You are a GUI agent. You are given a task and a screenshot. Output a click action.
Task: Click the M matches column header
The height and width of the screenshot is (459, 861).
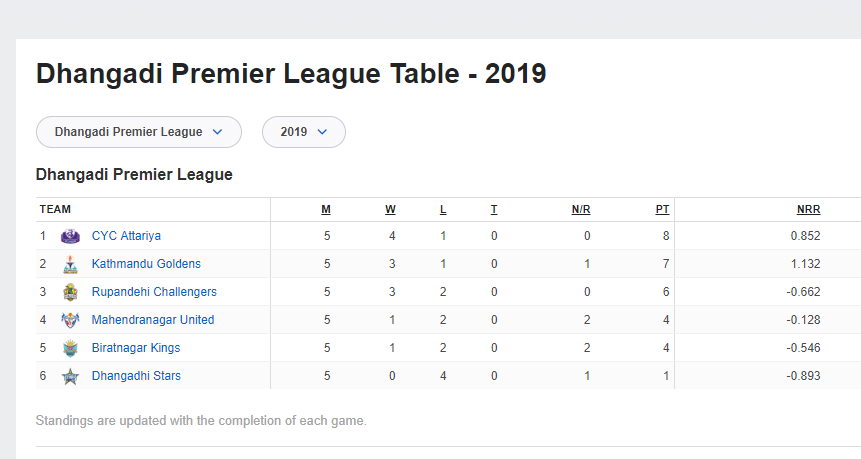pos(326,210)
